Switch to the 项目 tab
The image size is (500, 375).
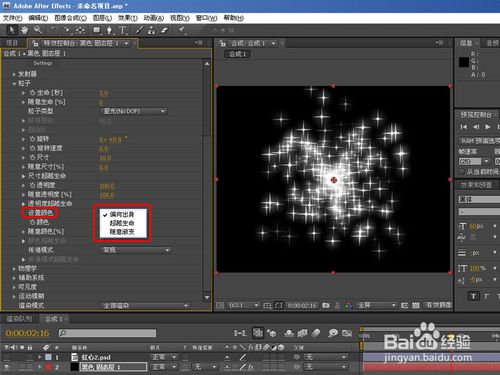pyautogui.click(x=12, y=43)
